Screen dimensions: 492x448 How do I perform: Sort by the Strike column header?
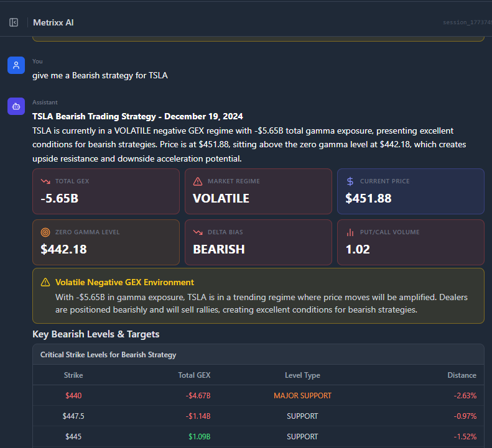tap(73, 375)
